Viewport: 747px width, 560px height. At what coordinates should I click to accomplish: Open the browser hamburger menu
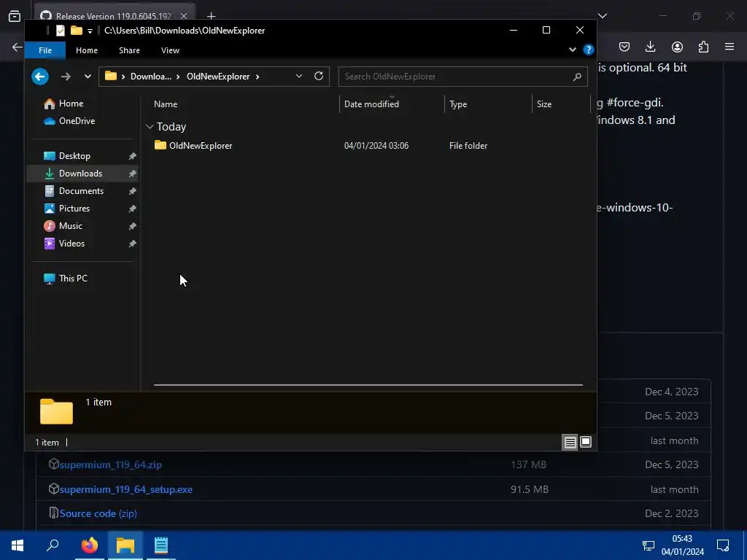click(x=729, y=47)
